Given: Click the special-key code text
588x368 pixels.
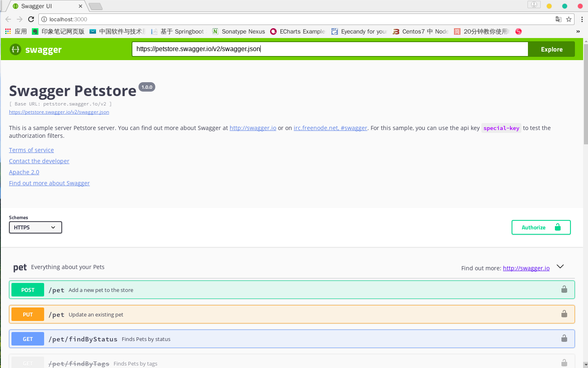Looking at the screenshot, I should (x=501, y=128).
